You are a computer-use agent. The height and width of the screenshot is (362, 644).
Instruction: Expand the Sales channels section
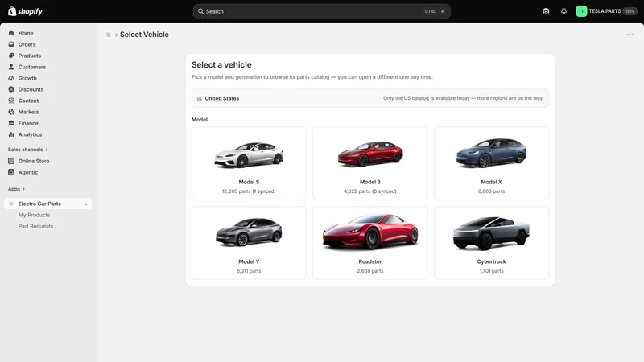[28, 150]
